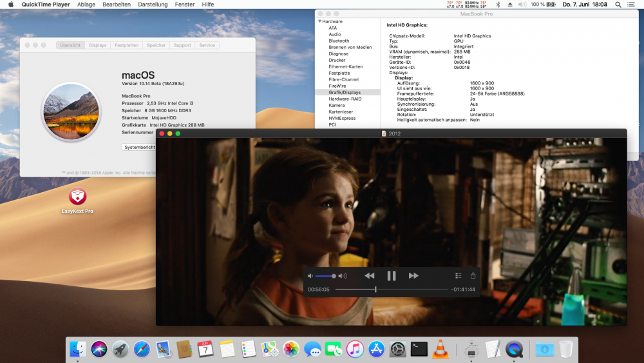Screen dimensions: 644x363
Task: Open Safari from the Dock
Action: 142,349
